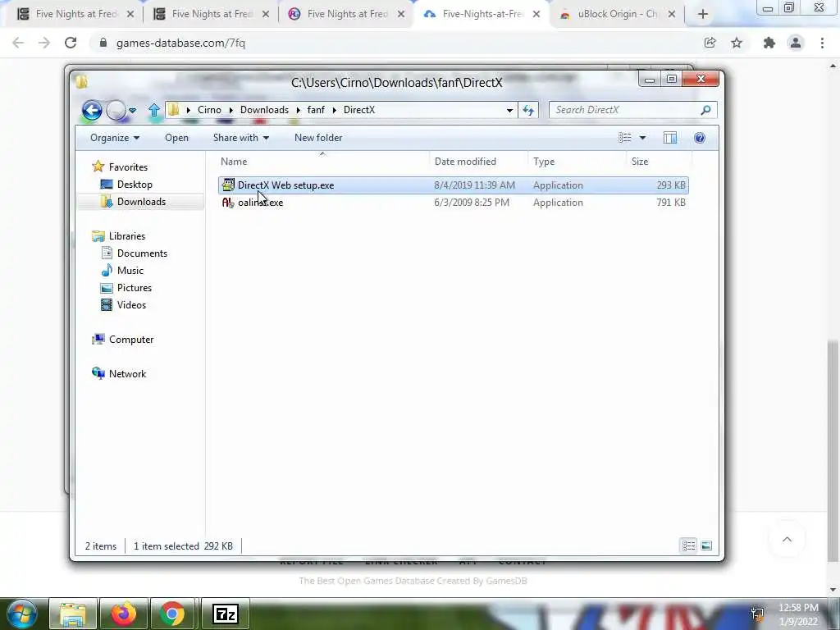Open Favorites in navigation pane
This screenshot has height=630, width=840.
pyautogui.click(x=128, y=167)
